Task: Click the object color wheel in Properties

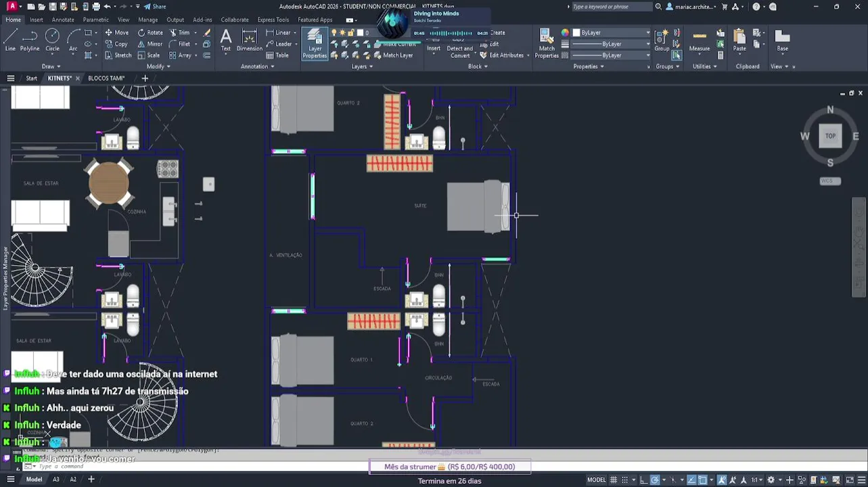Action: coord(565,32)
